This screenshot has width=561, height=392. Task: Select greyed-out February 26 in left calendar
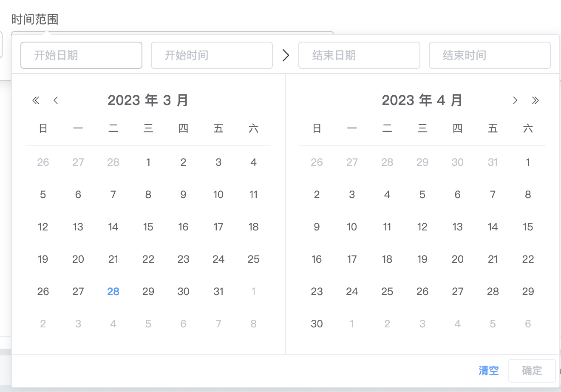tap(43, 162)
